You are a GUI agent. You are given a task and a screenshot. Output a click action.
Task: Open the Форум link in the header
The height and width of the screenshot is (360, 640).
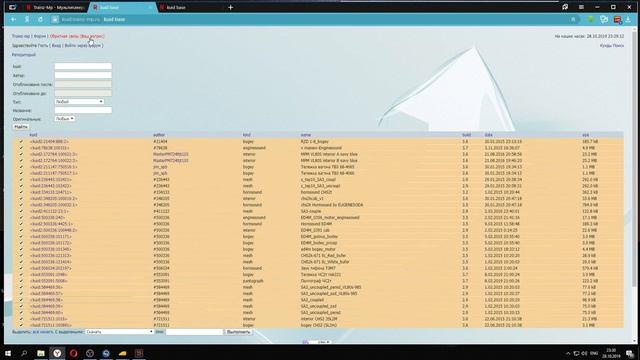pyautogui.click(x=40, y=36)
